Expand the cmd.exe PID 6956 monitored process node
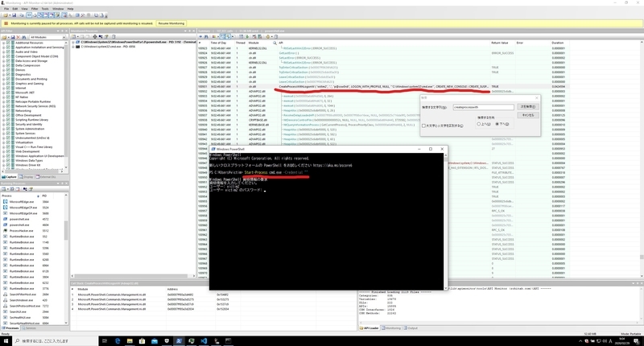Screen dimensions: 644x346 [x=73, y=47]
